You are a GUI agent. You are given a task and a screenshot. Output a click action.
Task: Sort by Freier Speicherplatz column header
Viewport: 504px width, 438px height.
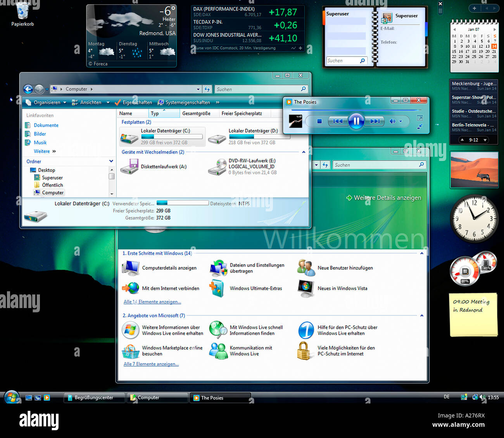tap(244, 113)
